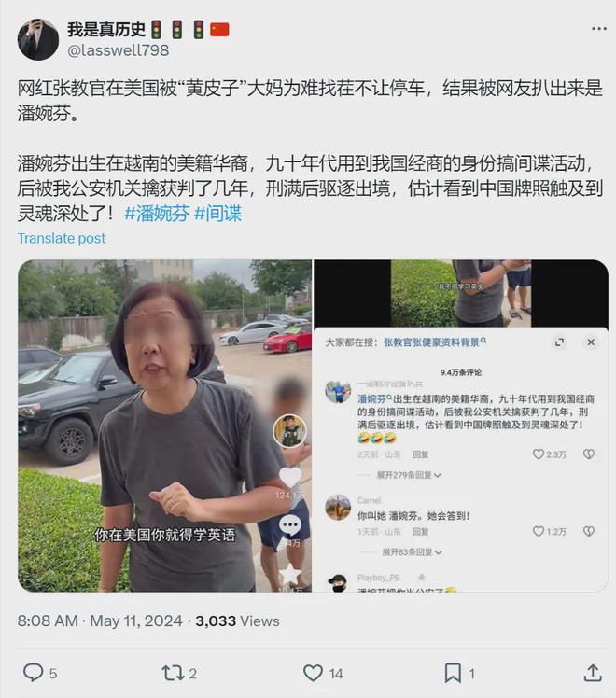Click the Translate post link
616x698 pixels.
coord(62,238)
